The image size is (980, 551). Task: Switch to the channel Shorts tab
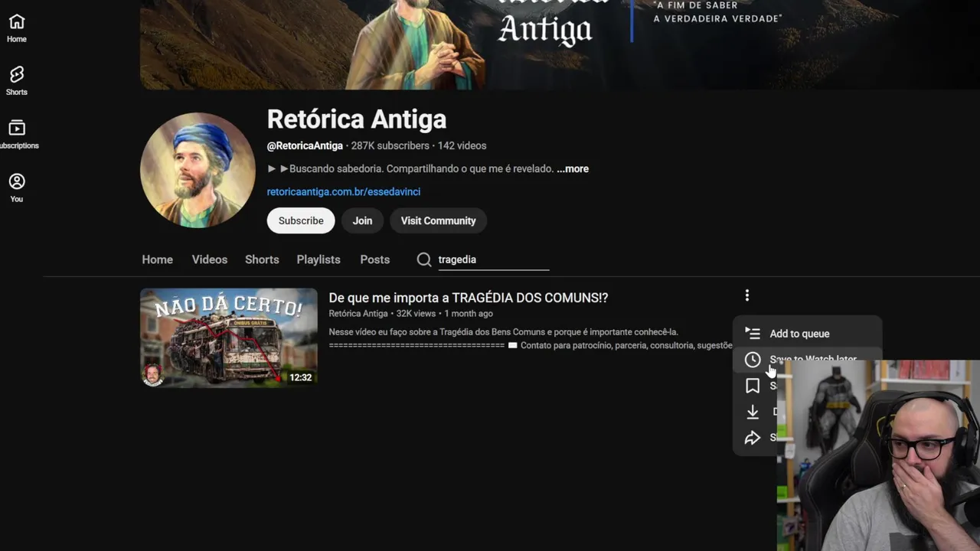(262, 259)
